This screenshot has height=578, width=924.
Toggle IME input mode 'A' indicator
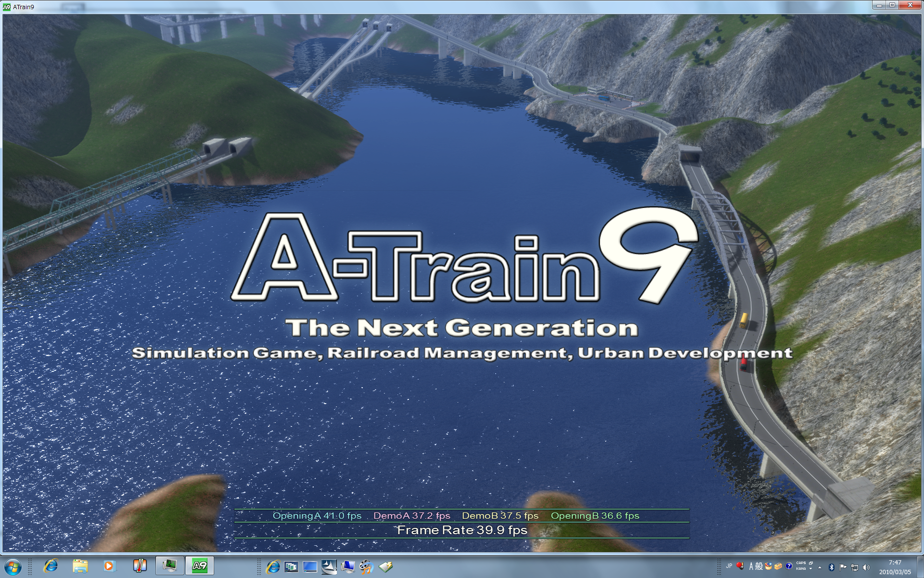(751, 566)
